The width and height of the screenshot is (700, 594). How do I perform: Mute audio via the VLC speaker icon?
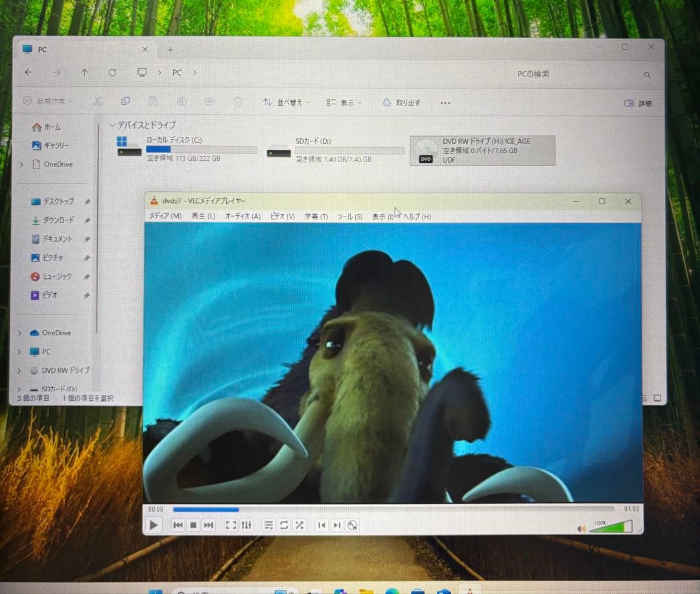[x=581, y=529]
